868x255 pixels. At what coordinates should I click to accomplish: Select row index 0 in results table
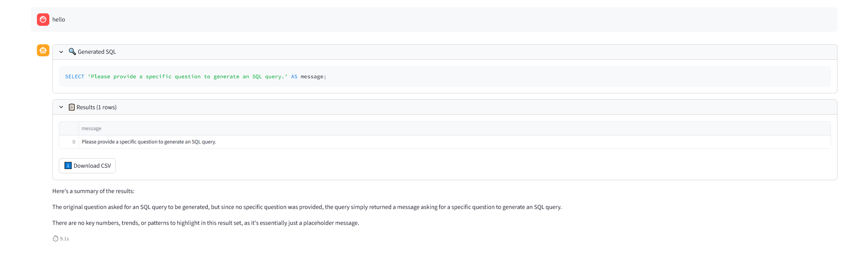coord(73,142)
